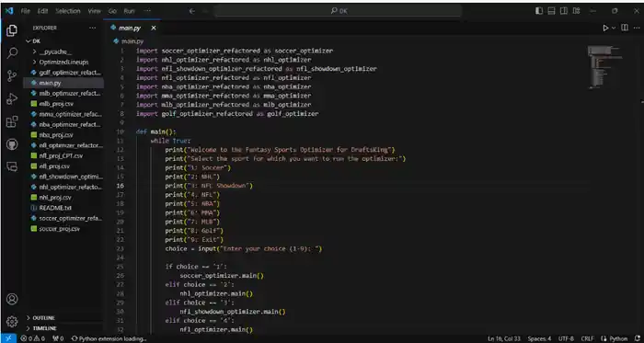
Task: Click the VS Code logo icon
Action: pos(9,11)
